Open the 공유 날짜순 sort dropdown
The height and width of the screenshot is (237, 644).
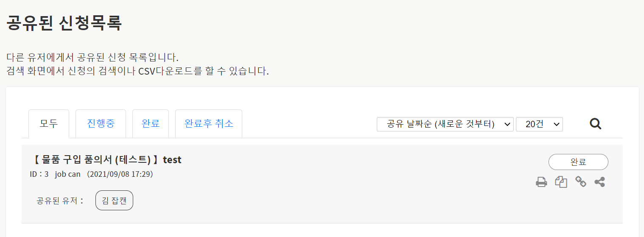[445, 124]
